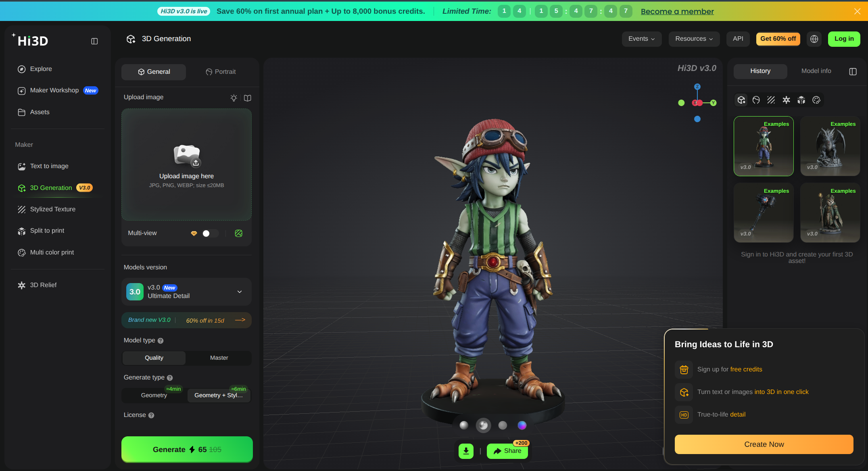The height and width of the screenshot is (471, 868).
Task: Select Master model type
Action: tap(219, 358)
